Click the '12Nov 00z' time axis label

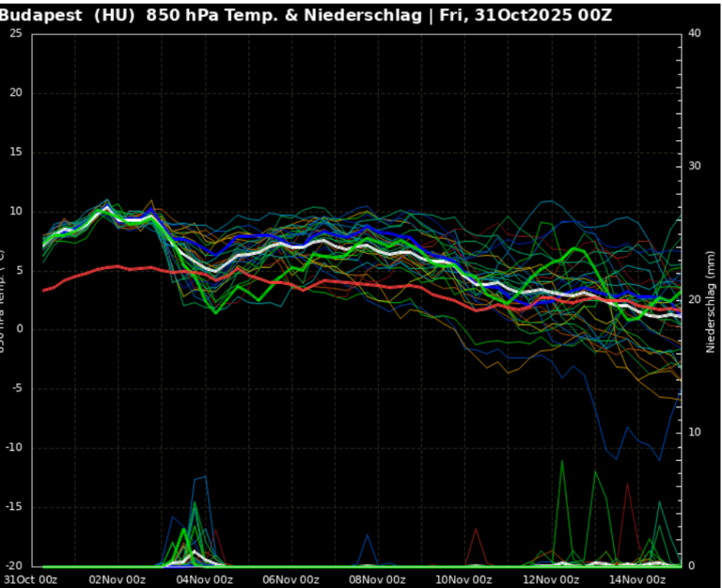point(550,580)
